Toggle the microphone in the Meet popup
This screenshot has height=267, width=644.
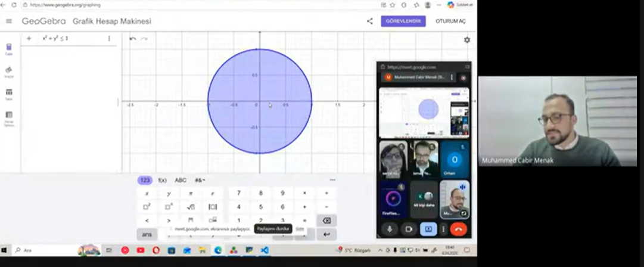click(390, 229)
